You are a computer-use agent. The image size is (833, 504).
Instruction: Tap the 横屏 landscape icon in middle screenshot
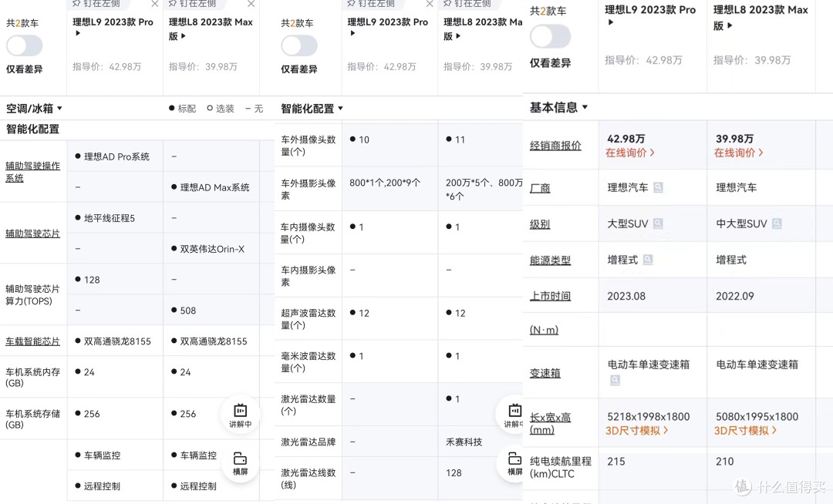513,463
